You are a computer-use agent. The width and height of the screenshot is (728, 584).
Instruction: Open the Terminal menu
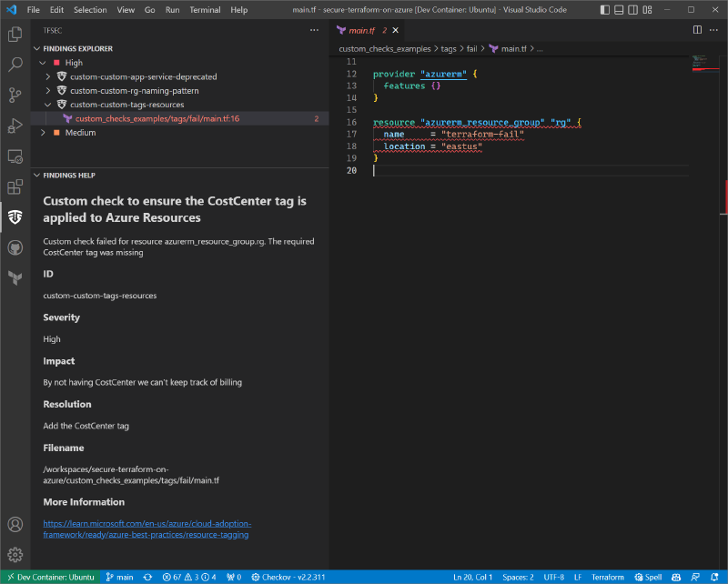point(205,10)
